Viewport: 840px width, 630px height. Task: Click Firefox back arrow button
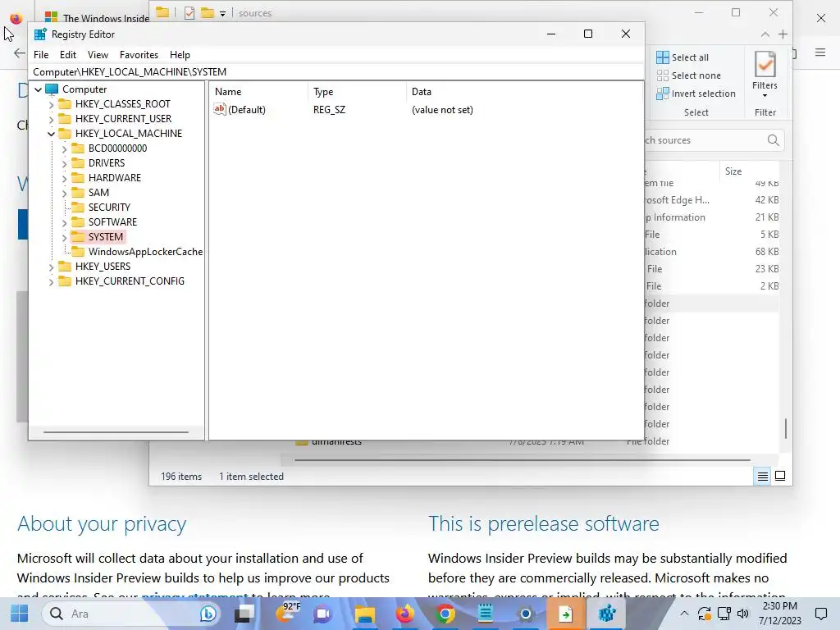tap(20, 53)
